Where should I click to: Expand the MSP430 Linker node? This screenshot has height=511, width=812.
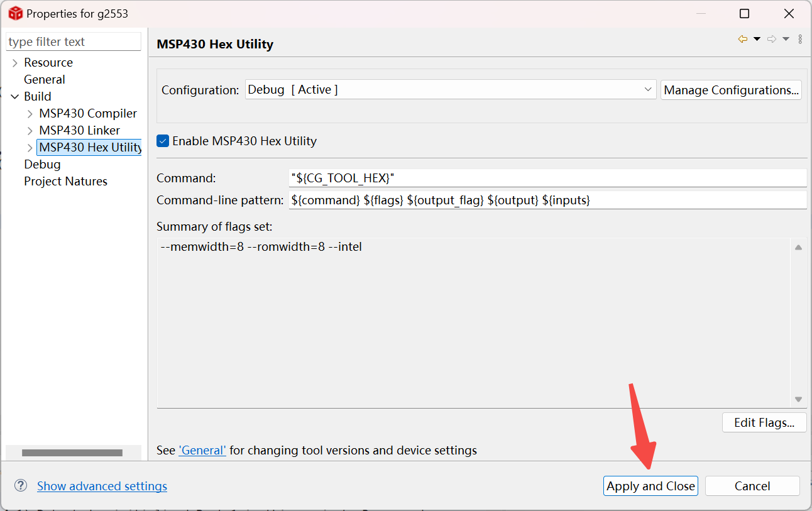coord(30,131)
